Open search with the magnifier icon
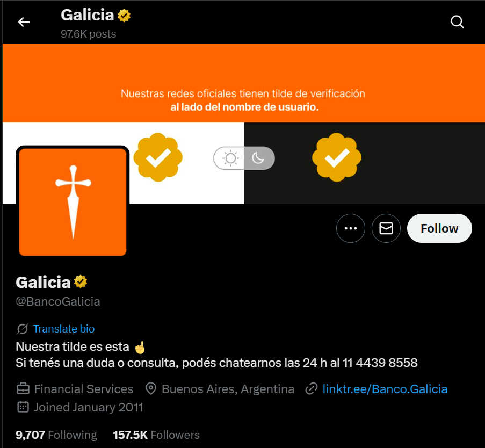This screenshot has height=448, width=485. [457, 22]
